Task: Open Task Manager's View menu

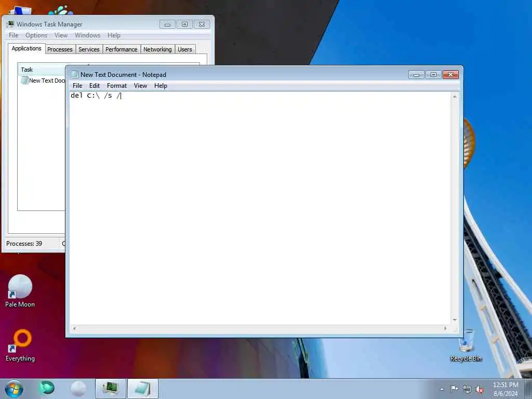Action: tap(61, 35)
